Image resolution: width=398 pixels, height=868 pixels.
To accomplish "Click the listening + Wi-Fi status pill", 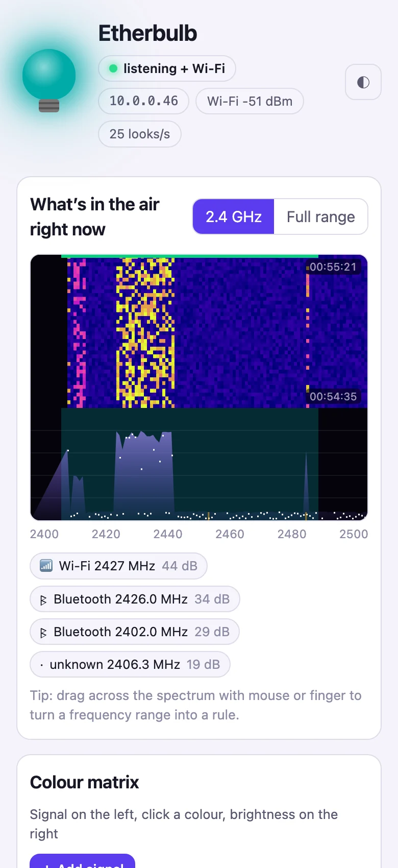I will 167,68.
